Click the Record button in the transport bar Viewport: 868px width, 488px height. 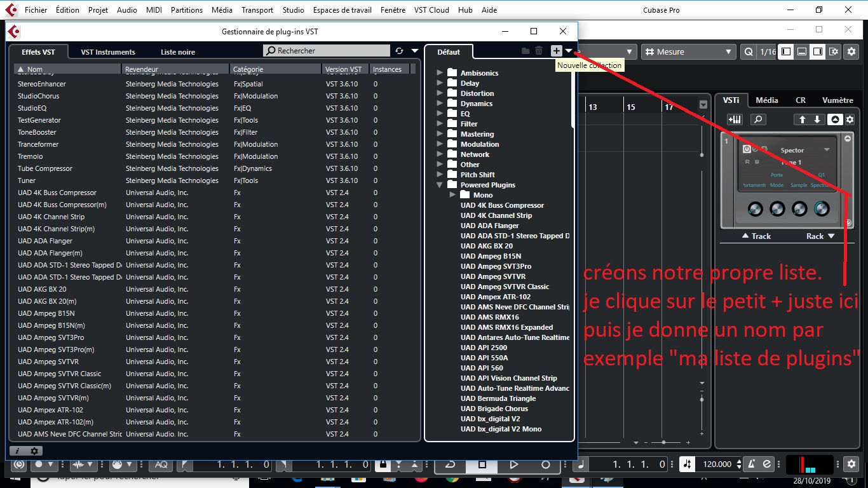tap(545, 464)
